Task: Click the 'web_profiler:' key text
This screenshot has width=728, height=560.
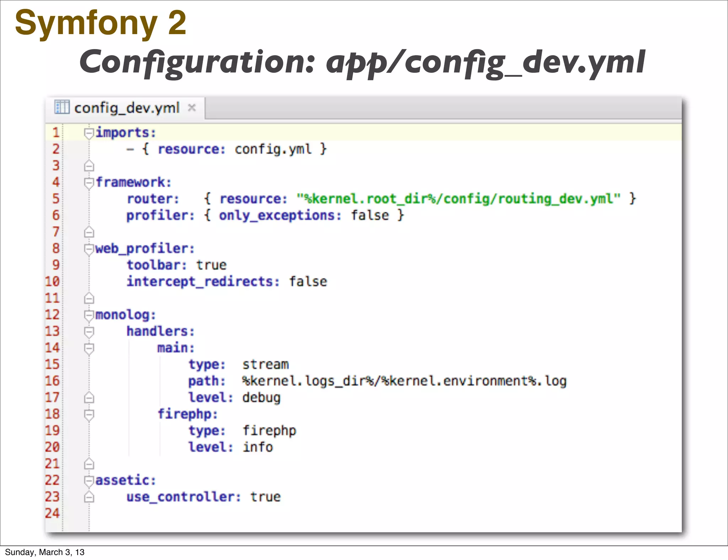Action: [x=145, y=249]
